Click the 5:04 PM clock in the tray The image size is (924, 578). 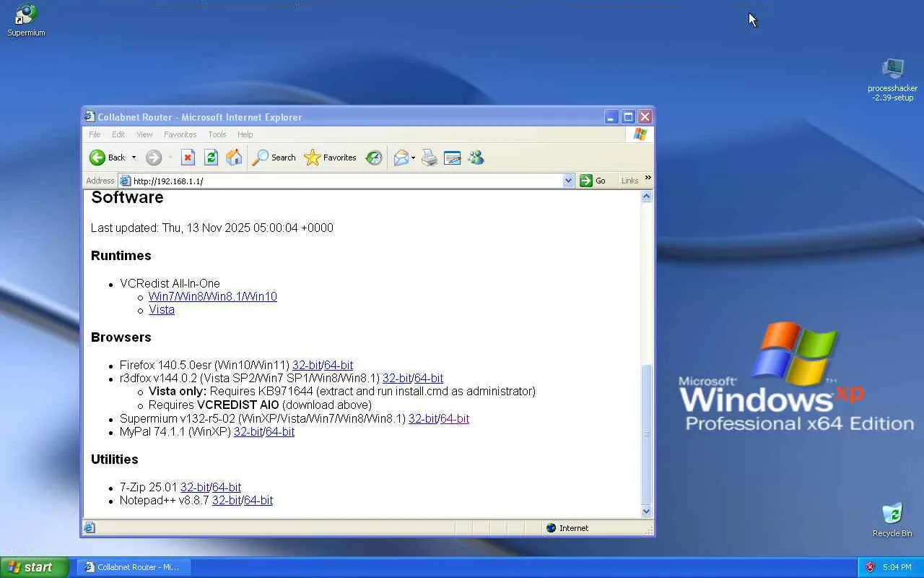[897, 567]
